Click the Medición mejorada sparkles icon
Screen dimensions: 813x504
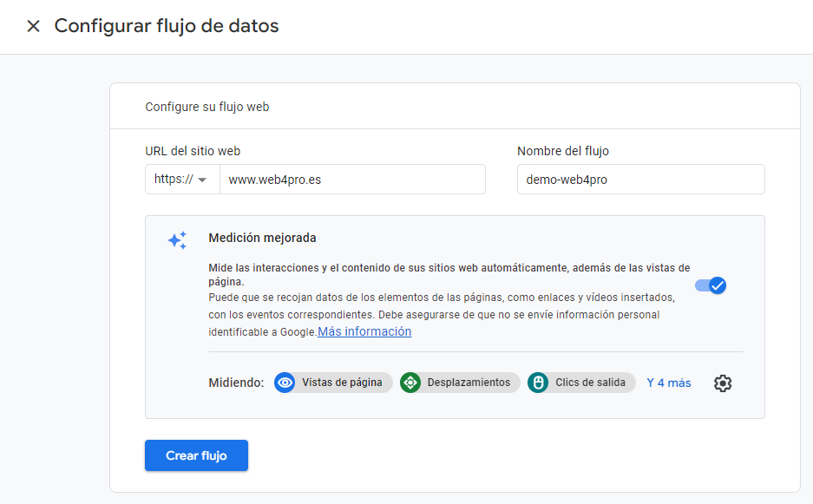click(177, 240)
